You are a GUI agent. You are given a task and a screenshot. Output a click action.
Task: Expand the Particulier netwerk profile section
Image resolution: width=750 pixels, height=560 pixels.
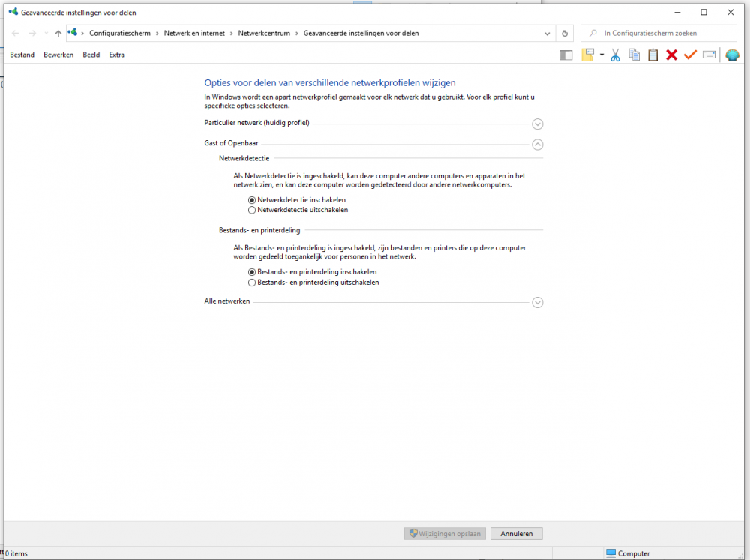tap(537, 124)
